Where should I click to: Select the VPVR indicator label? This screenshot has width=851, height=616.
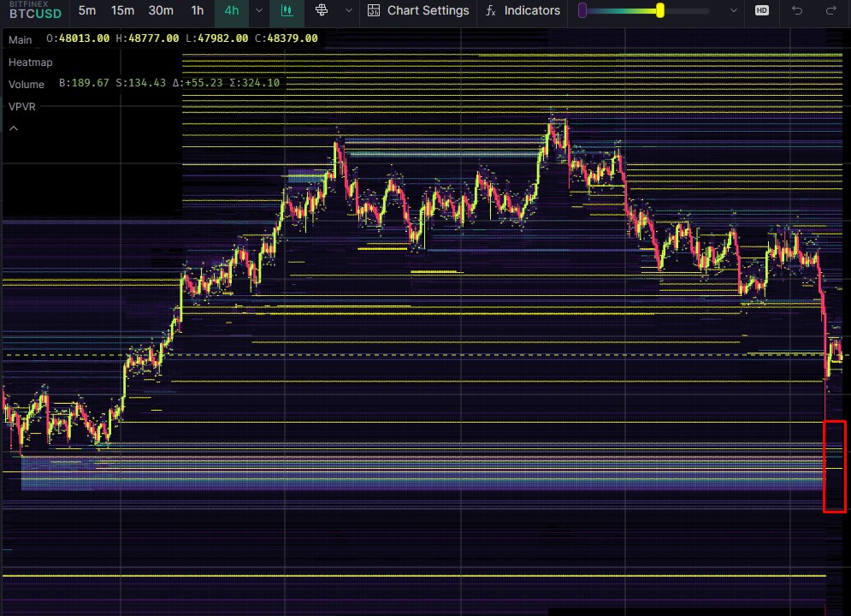(x=21, y=106)
